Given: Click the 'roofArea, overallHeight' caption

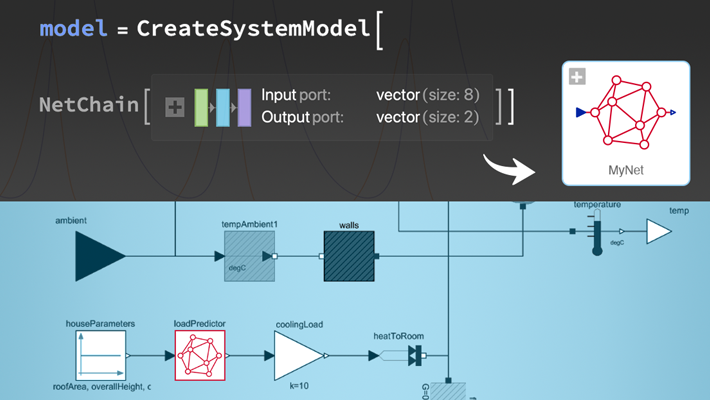Looking at the screenshot, I should 102,387.
